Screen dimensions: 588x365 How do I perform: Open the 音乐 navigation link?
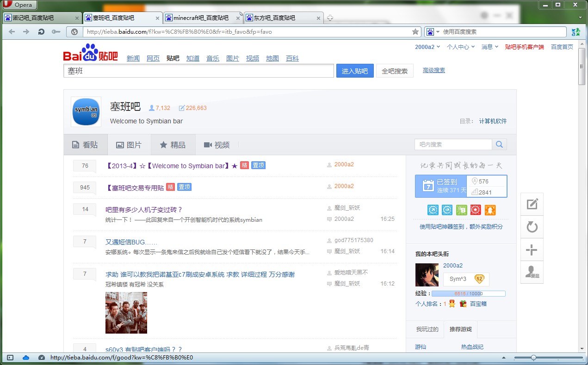click(213, 58)
